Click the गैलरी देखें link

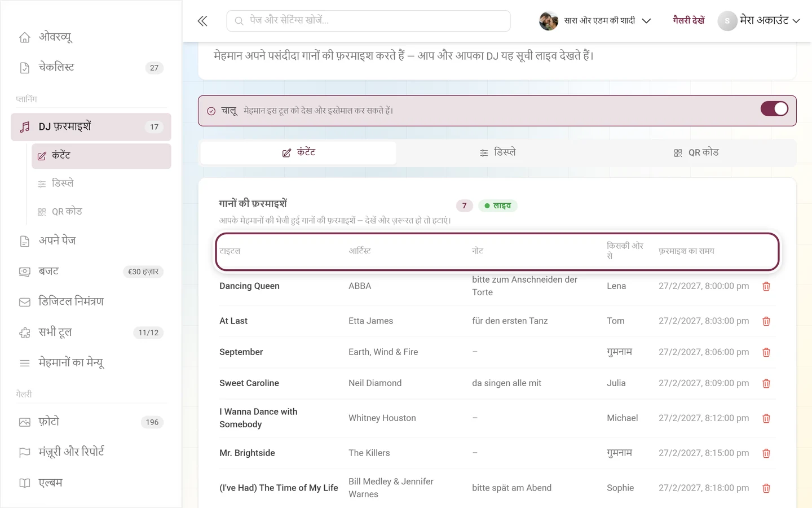(x=689, y=21)
